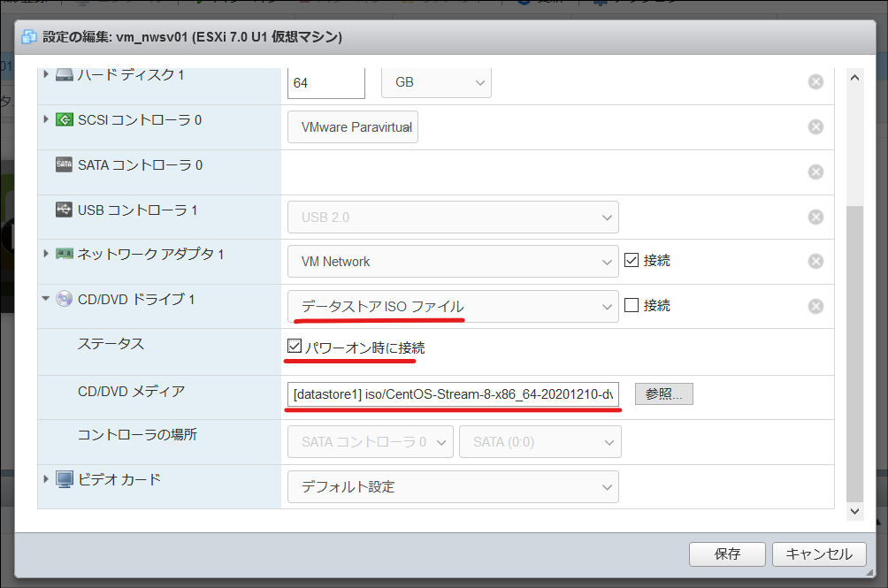The height and width of the screenshot is (588, 888).
Task: Open データストア ISO ファイル dropdown
Action: [453, 306]
